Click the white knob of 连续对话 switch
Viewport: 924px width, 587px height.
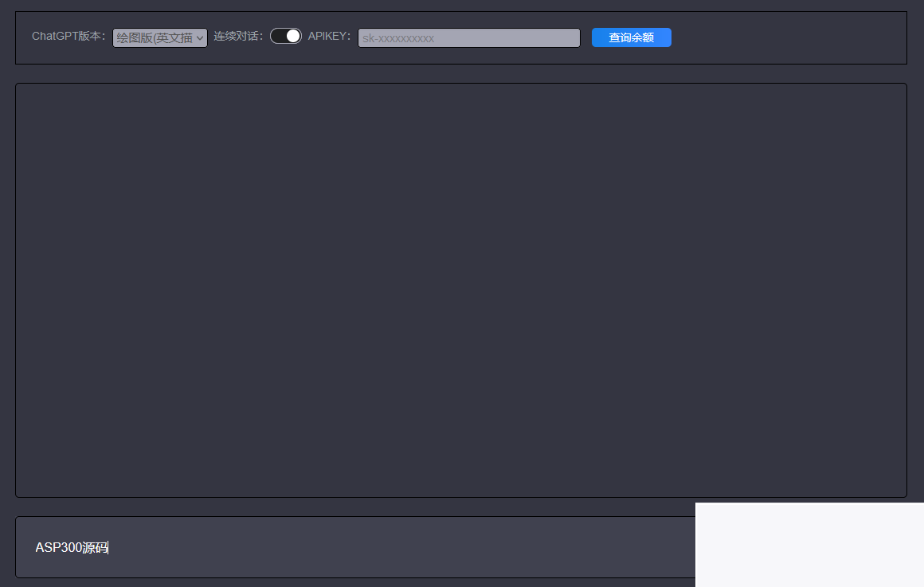(293, 36)
